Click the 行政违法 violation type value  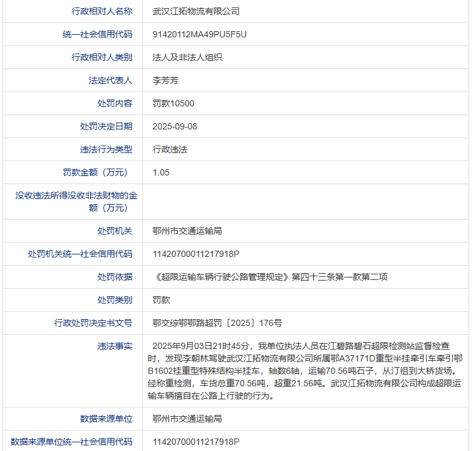[x=170, y=149]
